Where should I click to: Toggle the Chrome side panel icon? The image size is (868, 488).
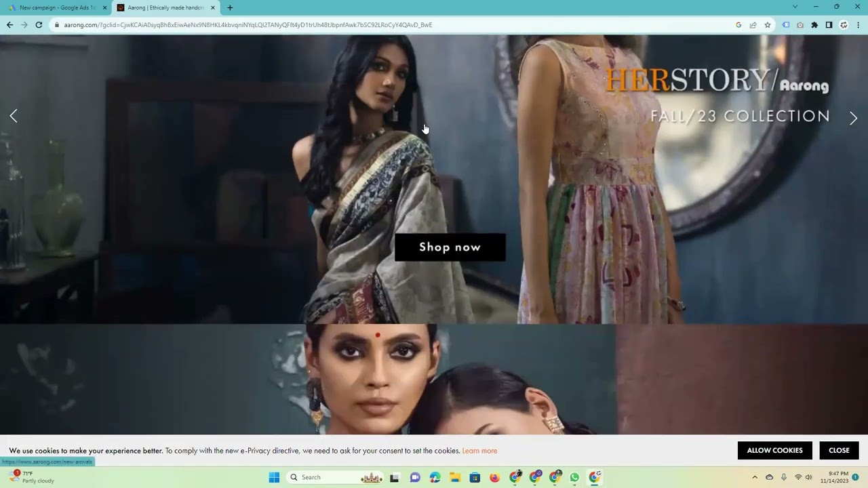pyautogui.click(x=829, y=25)
